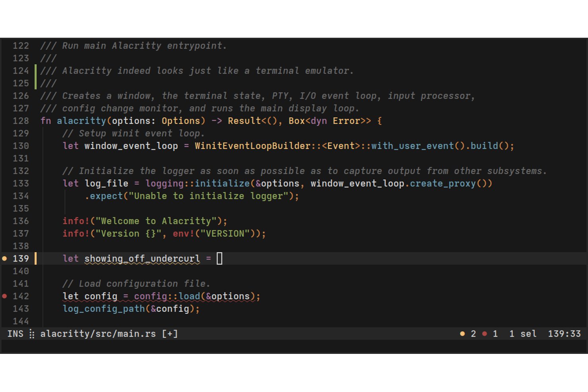Click the warning diagnostic dot beside line 139
Screen dimensions: 588x392
(5, 259)
